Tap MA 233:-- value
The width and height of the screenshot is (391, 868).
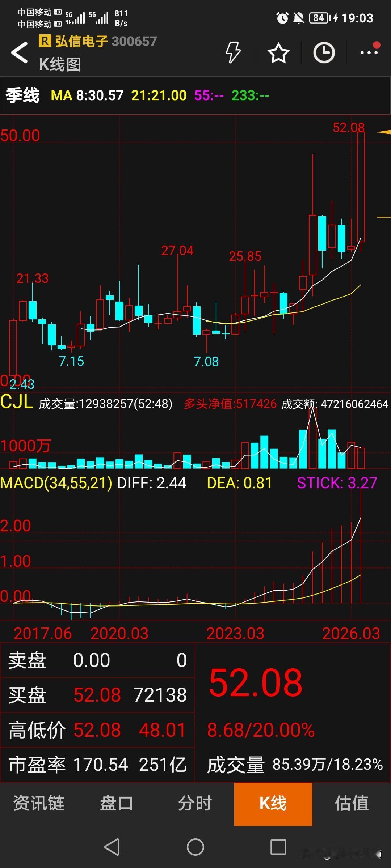[x=250, y=95]
